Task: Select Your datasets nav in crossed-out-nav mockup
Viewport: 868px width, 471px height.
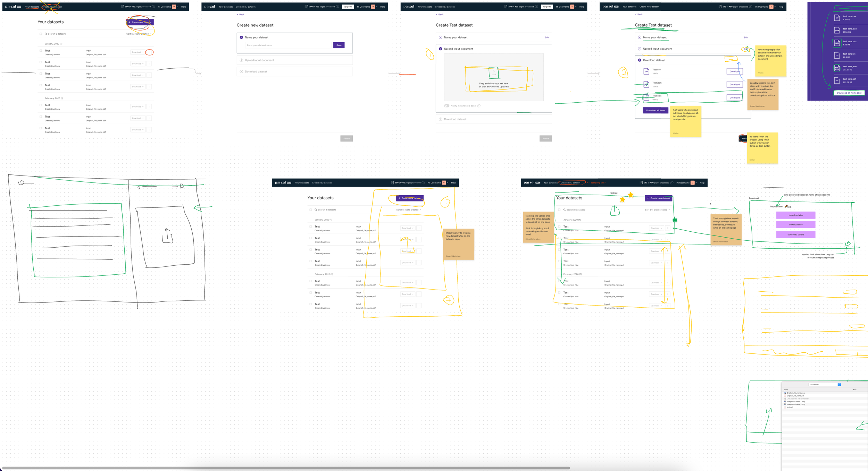Action: [x=32, y=7]
